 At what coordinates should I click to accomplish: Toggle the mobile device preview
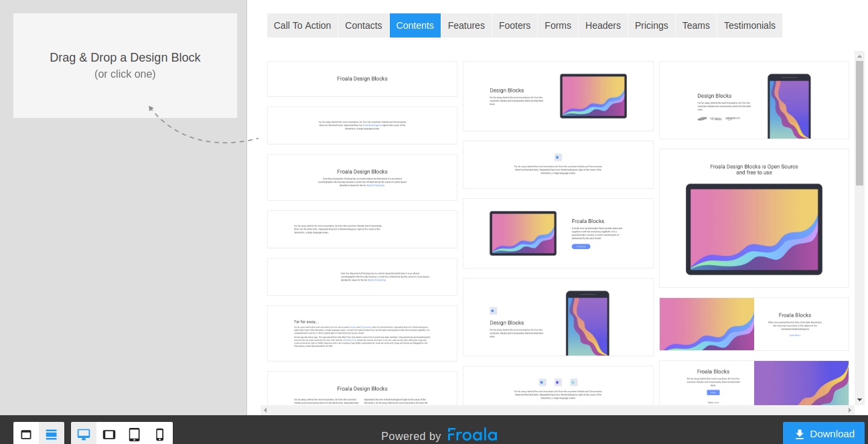point(159,434)
